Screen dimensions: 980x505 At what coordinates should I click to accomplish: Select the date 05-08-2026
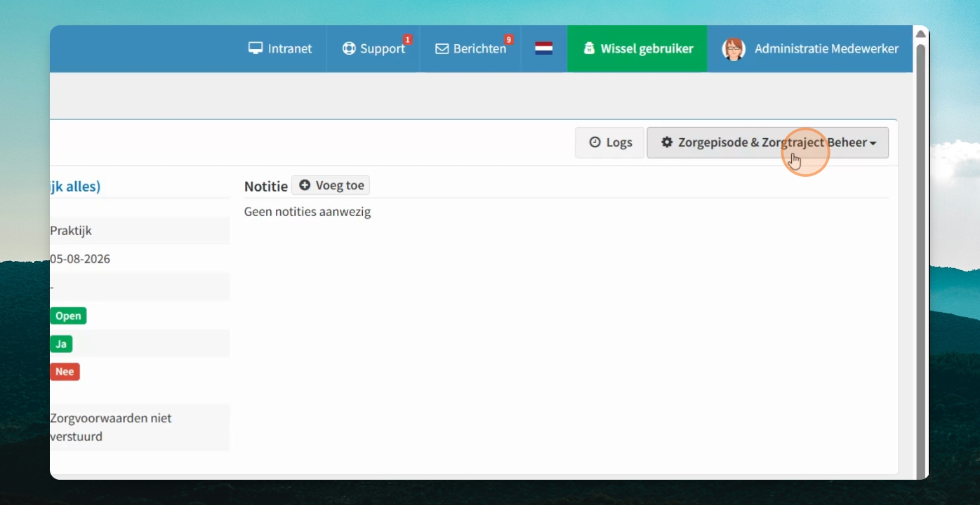(x=80, y=259)
